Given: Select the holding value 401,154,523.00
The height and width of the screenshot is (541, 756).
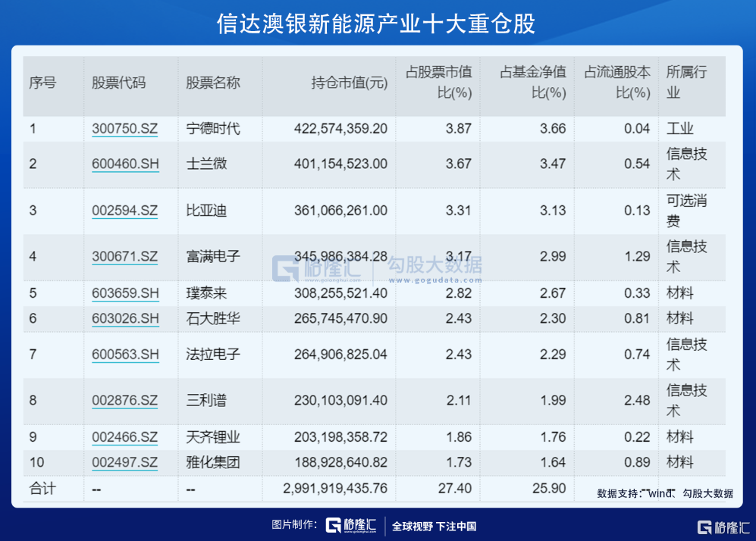Looking at the screenshot, I should (x=341, y=164).
